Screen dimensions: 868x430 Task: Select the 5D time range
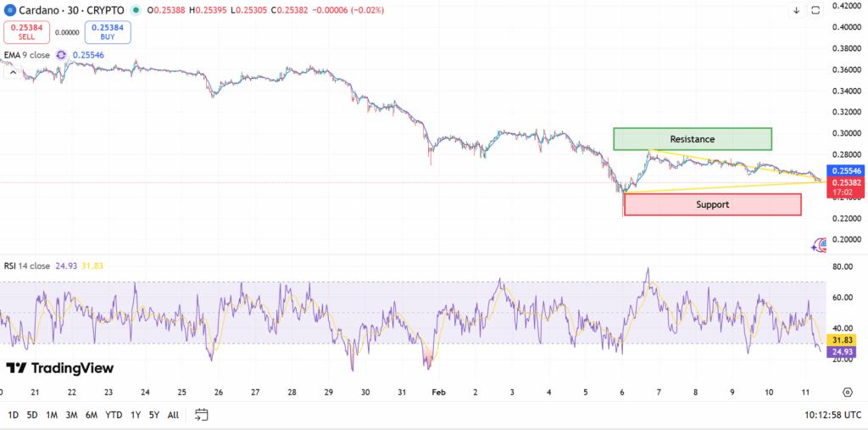pos(32,415)
